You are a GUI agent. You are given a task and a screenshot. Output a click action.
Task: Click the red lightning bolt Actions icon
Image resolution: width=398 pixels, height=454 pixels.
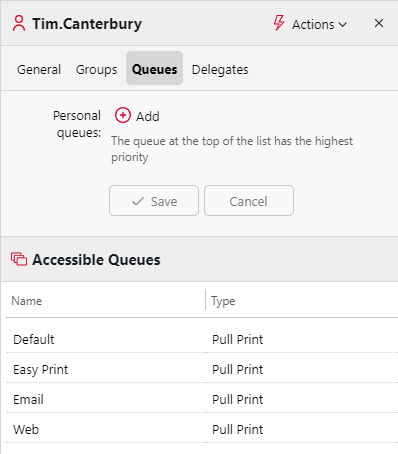tap(279, 23)
